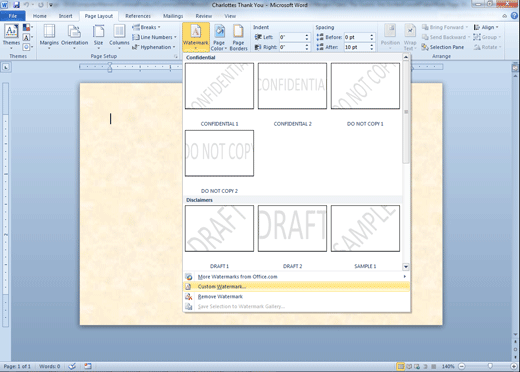Switch to the References tab
This screenshot has height=372, width=520.
click(x=138, y=16)
